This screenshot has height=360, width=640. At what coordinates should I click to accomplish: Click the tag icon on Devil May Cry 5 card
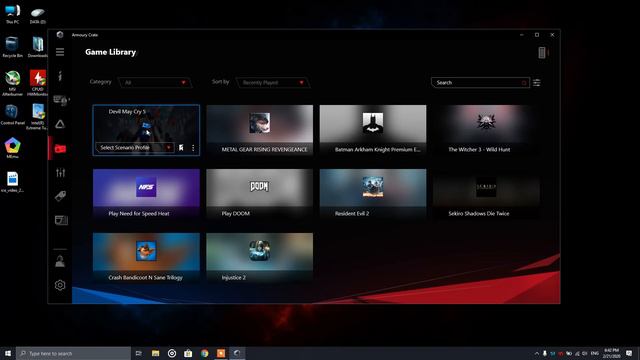point(181,148)
